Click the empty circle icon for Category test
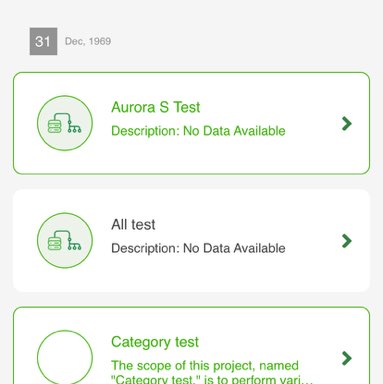 [x=65, y=357]
